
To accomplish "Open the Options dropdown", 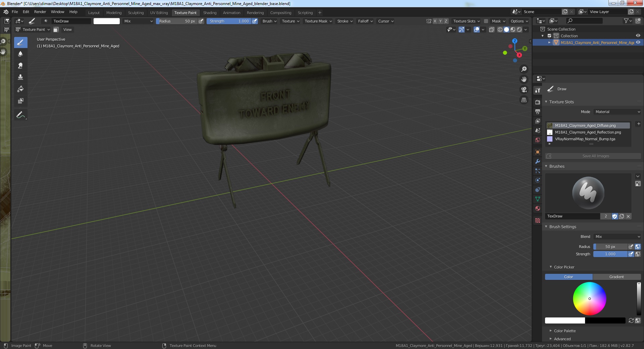I will pos(519,21).
